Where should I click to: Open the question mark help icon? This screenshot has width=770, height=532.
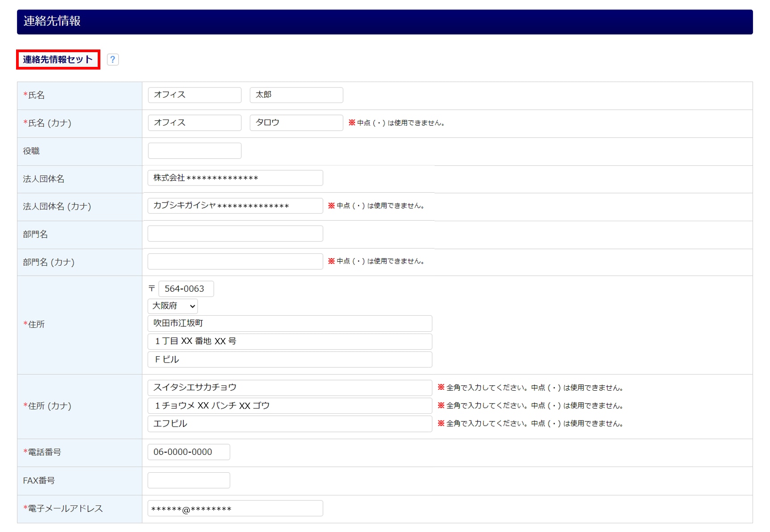[113, 59]
